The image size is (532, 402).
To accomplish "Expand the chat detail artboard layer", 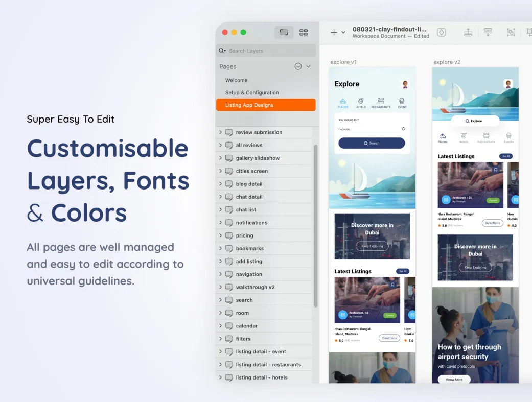I will click(x=220, y=197).
